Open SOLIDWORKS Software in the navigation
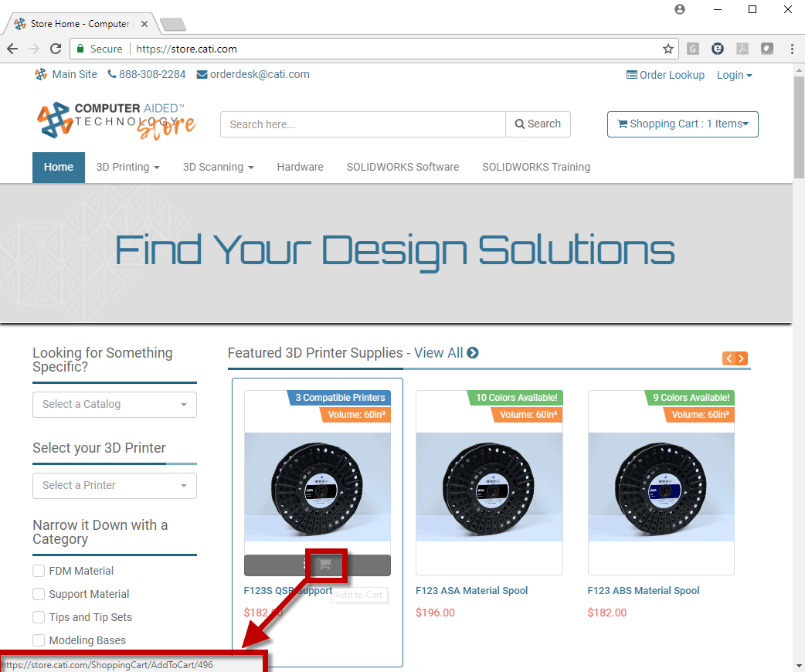The image size is (805, 672). (x=402, y=168)
